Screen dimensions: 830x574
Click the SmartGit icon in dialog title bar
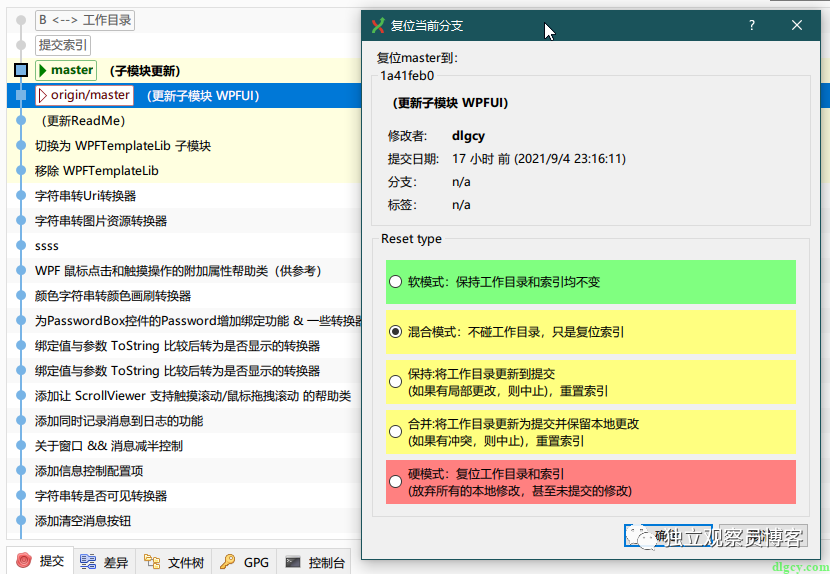click(x=378, y=25)
